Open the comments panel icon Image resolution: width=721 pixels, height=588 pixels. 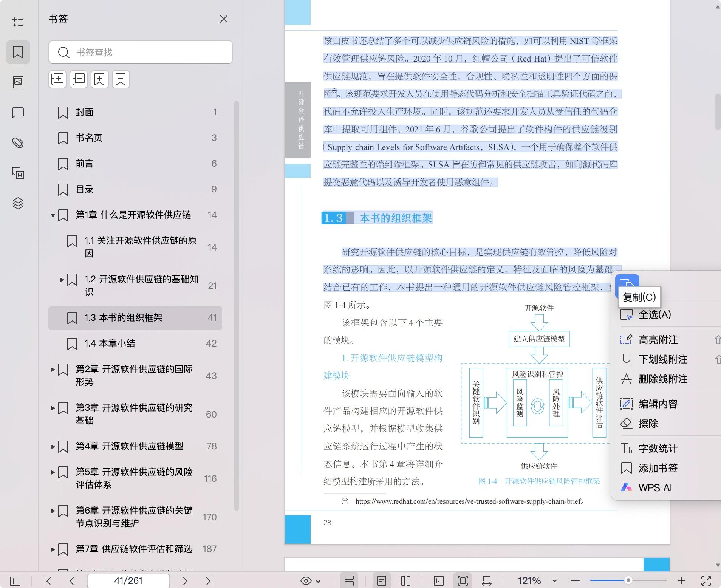tap(18, 112)
